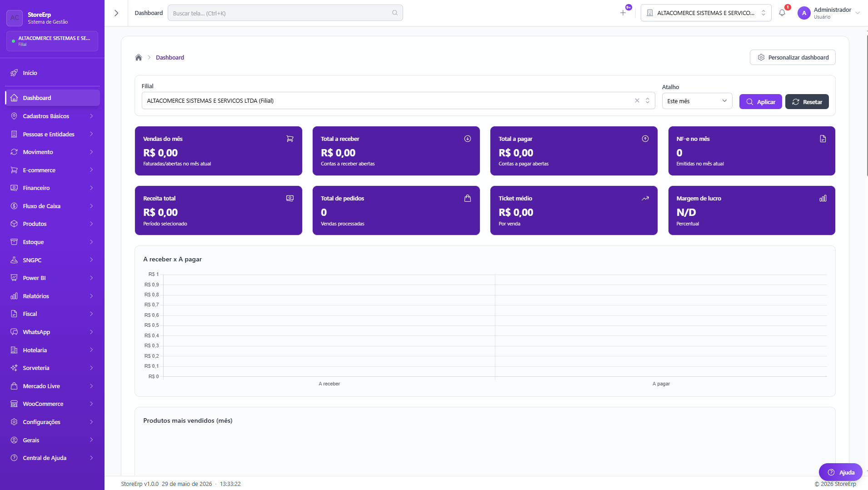The image size is (868, 490).
Task: Open the Filial combo box selector
Action: [398, 100]
